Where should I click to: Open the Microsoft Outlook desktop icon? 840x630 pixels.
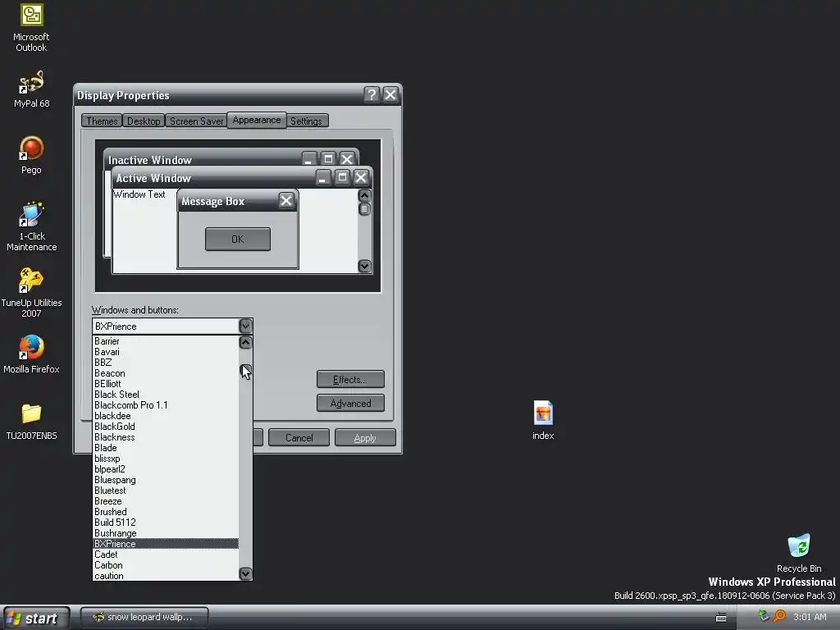31,28
